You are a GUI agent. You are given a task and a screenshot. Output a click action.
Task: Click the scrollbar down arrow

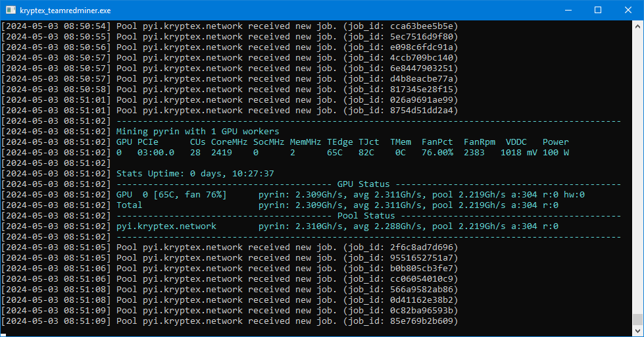[x=637, y=331]
